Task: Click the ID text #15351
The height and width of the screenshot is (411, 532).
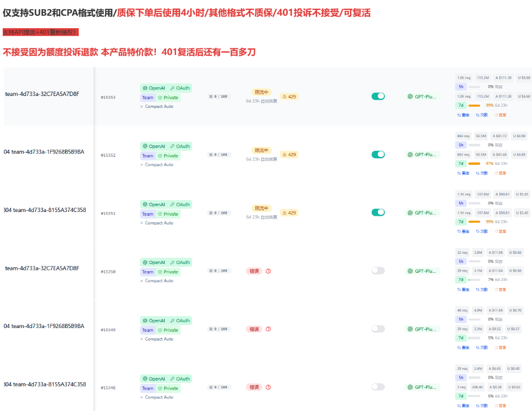Action: [x=108, y=214]
